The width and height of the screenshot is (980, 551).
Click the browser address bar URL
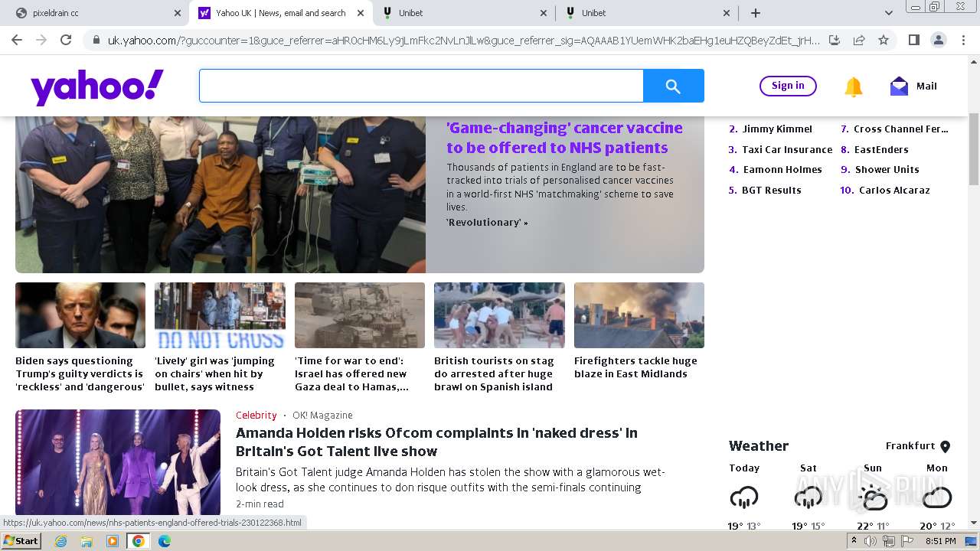click(x=463, y=40)
